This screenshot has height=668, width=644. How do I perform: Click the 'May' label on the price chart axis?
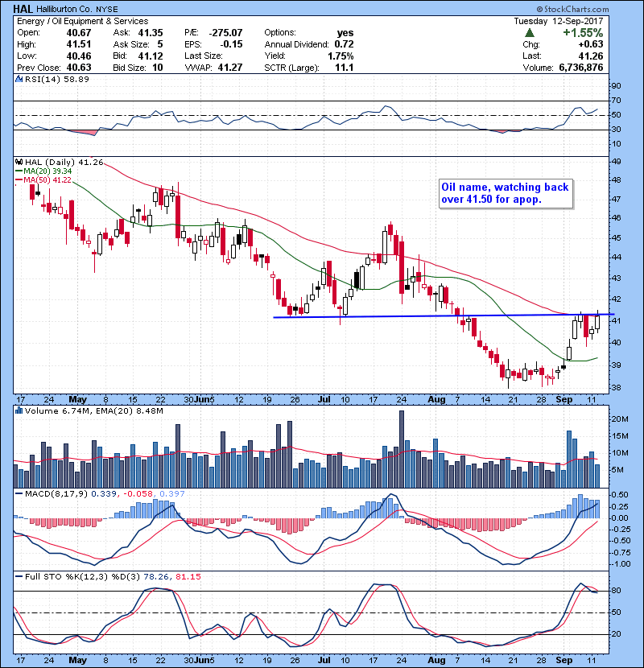click(77, 400)
